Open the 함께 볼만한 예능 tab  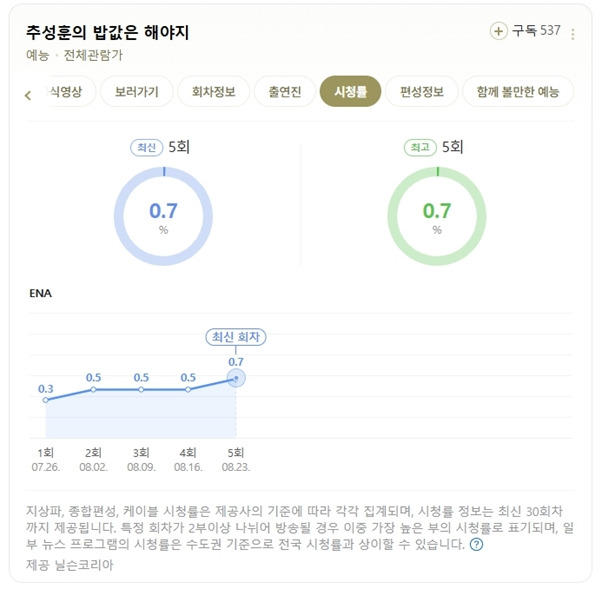[x=518, y=91]
